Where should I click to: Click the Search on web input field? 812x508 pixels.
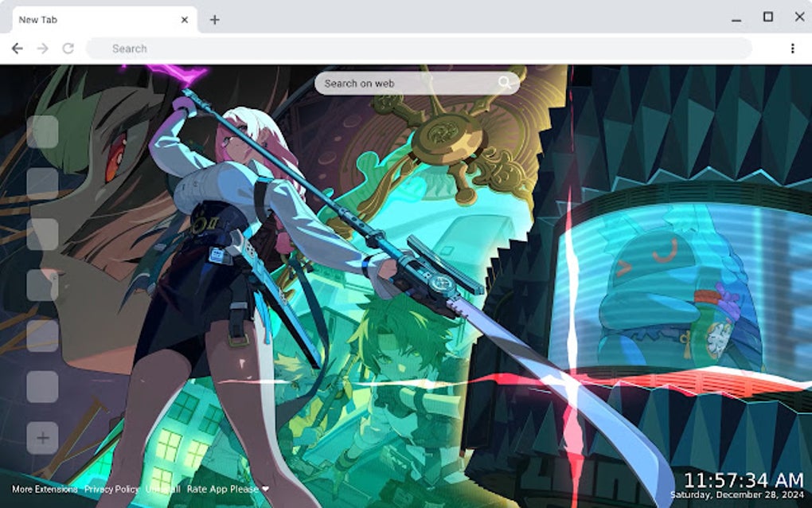(x=398, y=83)
